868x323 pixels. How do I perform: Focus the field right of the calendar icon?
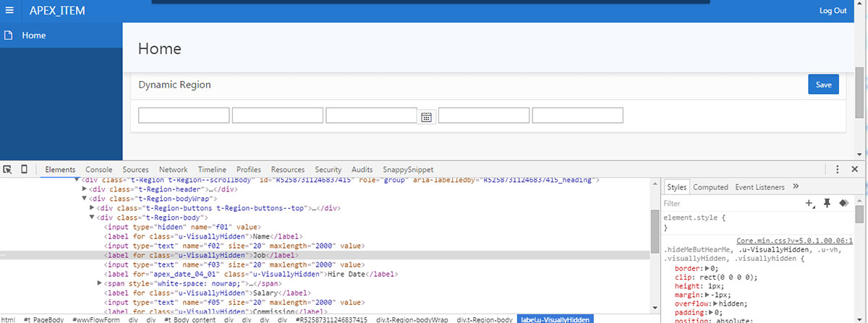484,116
